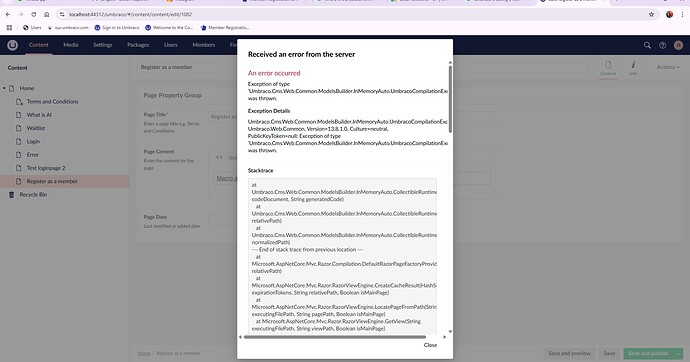
Task: Go to the Users section
Action: click(x=171, y=45)
